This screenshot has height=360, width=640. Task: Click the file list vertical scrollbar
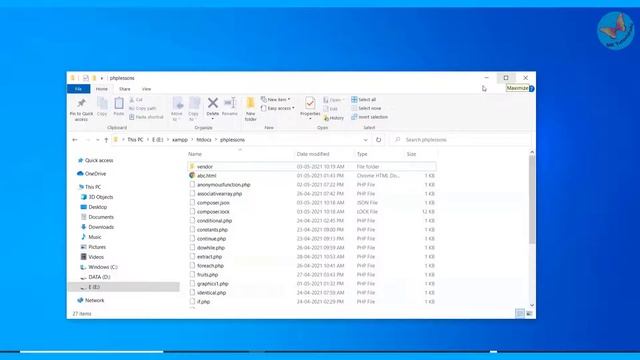[x=532, y=200]
